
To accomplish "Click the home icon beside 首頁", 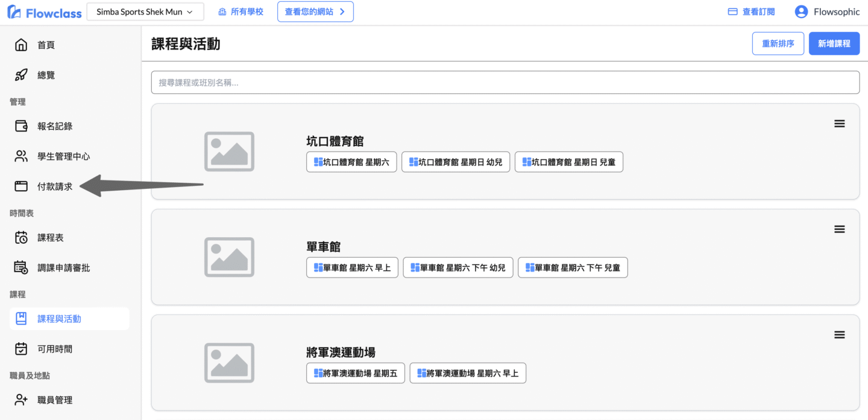I will coord(21,45).
